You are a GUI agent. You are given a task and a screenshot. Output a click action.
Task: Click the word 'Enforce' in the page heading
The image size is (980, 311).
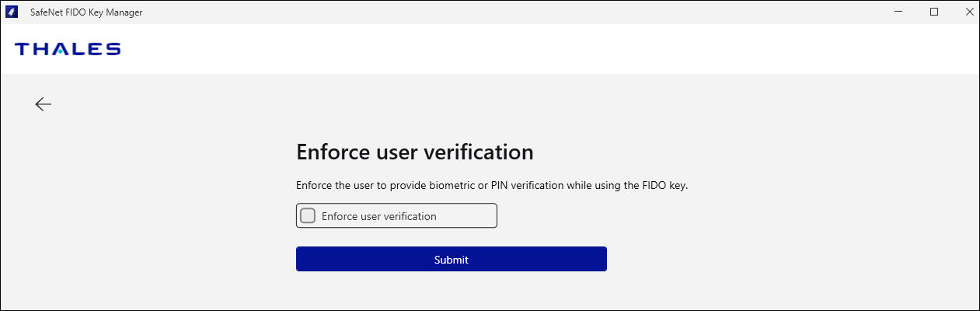click(x=333, y=152)
